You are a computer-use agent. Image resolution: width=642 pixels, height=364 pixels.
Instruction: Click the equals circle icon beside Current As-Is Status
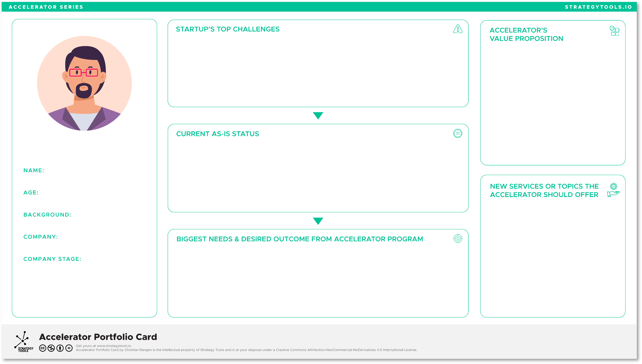[458, 133]
